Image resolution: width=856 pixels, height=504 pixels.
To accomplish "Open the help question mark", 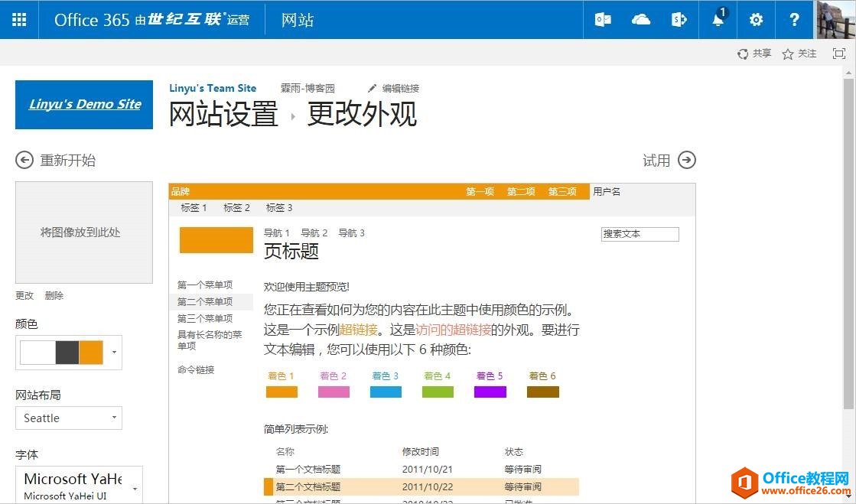I will (x=794, y=20).
